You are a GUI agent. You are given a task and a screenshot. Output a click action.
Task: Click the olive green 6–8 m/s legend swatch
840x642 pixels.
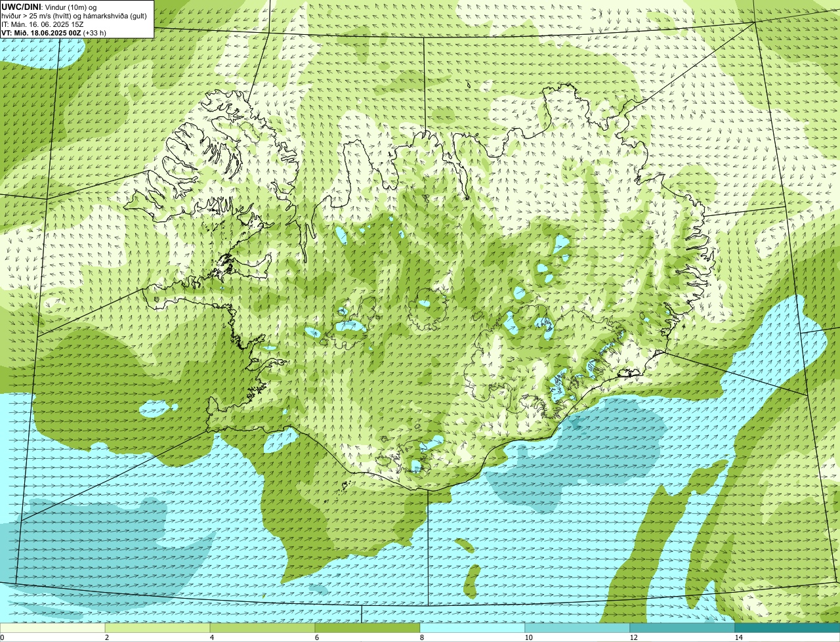click(367, 628)
